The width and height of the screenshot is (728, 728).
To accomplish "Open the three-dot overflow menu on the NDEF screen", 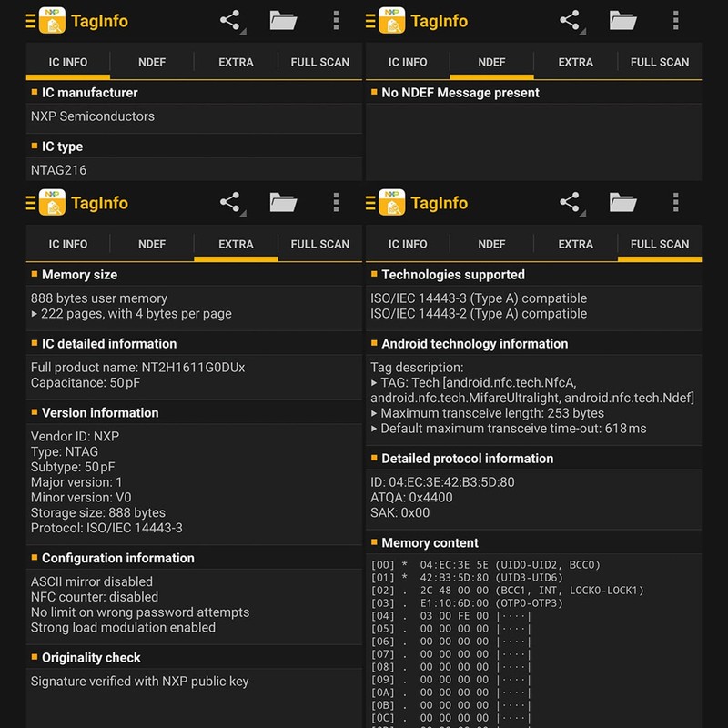I will [x=675, y=20].
